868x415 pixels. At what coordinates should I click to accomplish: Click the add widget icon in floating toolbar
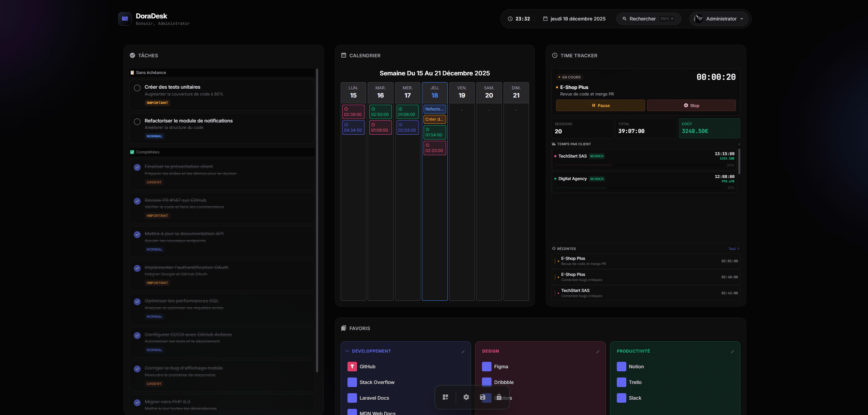445,397
